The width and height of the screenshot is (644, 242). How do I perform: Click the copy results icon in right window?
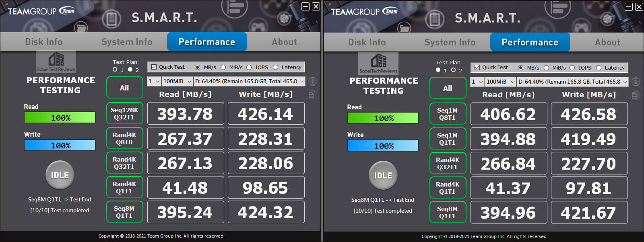[635, 95]
